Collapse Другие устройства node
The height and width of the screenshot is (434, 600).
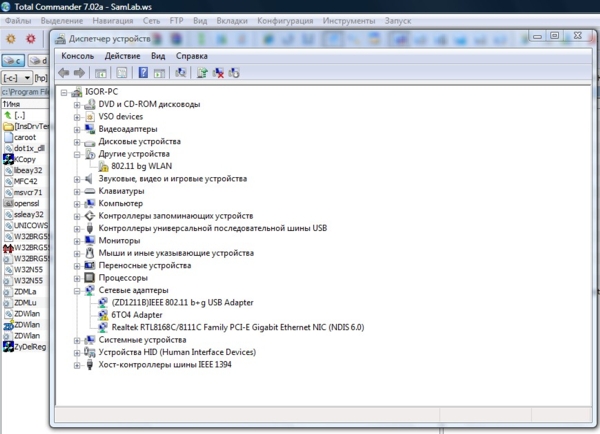point(77,154)
